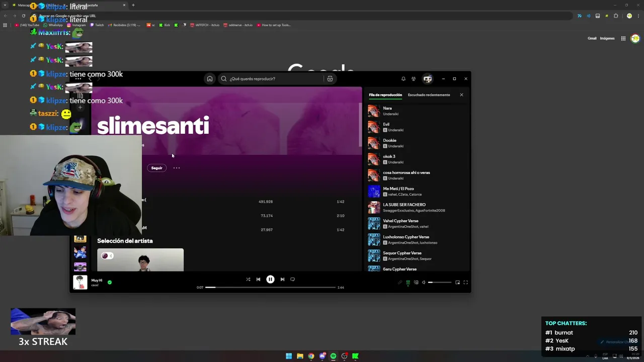Viewport: 644px width, 362px height.
Task: Toggle repeat mode
Action: [x=292, y=279]
